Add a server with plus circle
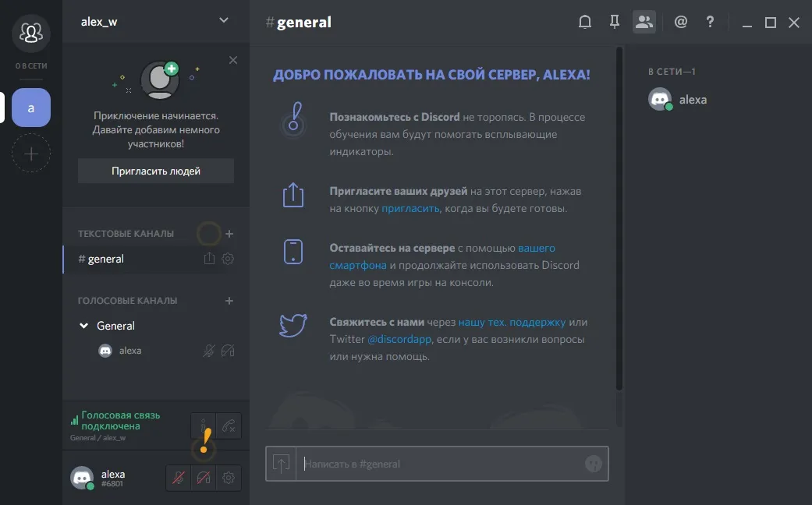 click(x=31, y=154)
